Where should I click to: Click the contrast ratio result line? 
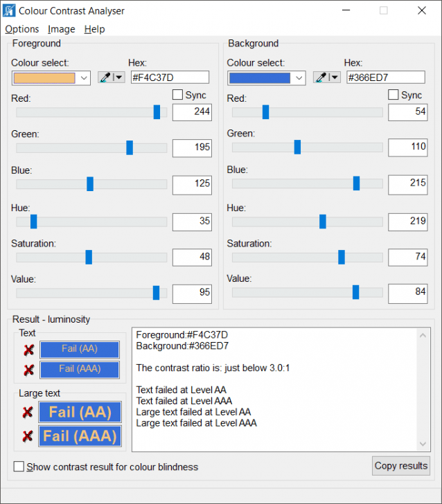tap(213, 368)
